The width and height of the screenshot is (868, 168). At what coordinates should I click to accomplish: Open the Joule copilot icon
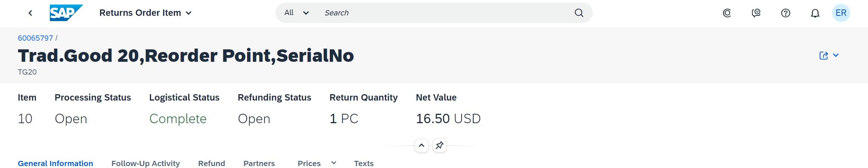727,13
